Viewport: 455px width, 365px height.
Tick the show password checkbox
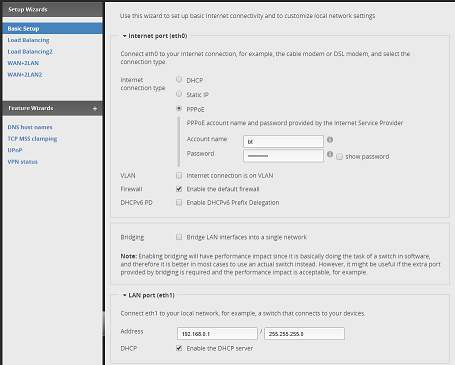coord(339,157)
